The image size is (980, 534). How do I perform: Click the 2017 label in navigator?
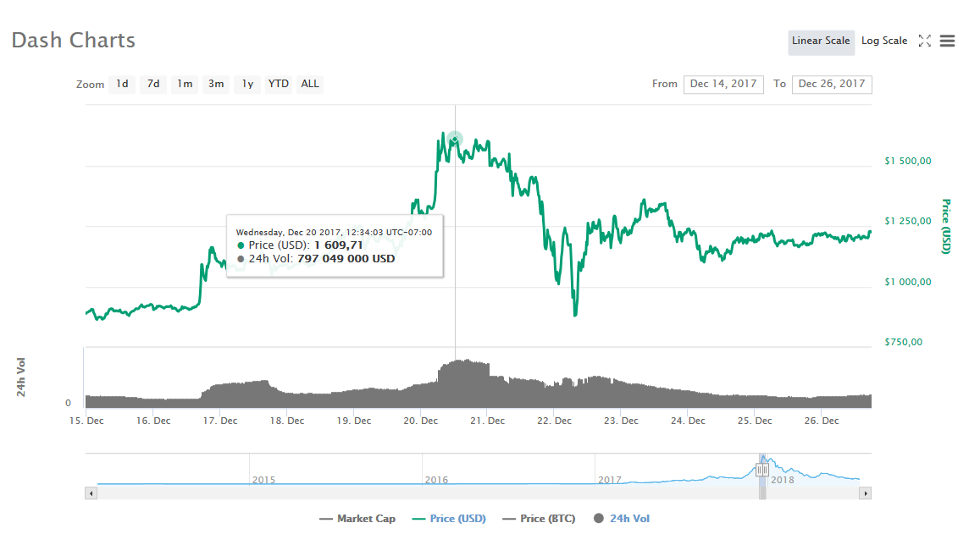click(x=609, y=480)
